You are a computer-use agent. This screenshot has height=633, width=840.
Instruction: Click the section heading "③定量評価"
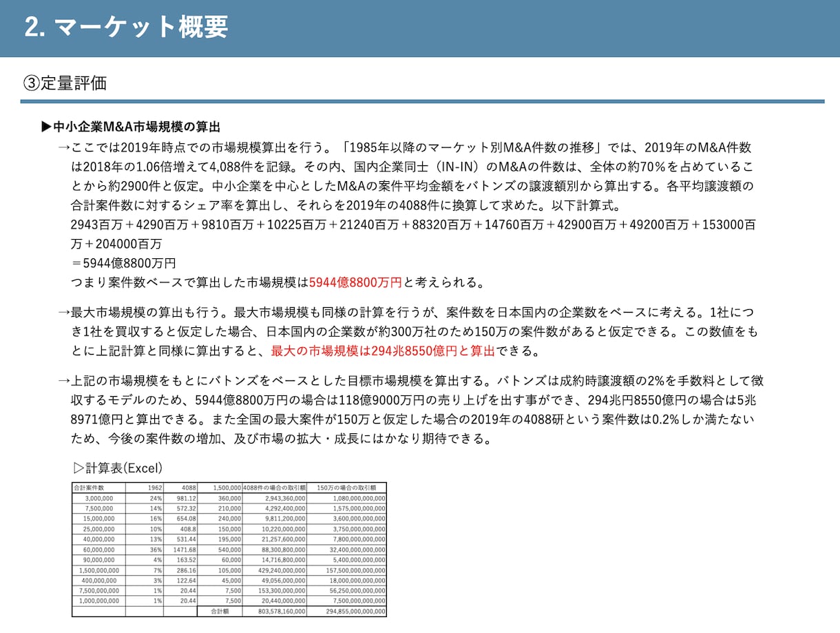pos(65,83)
